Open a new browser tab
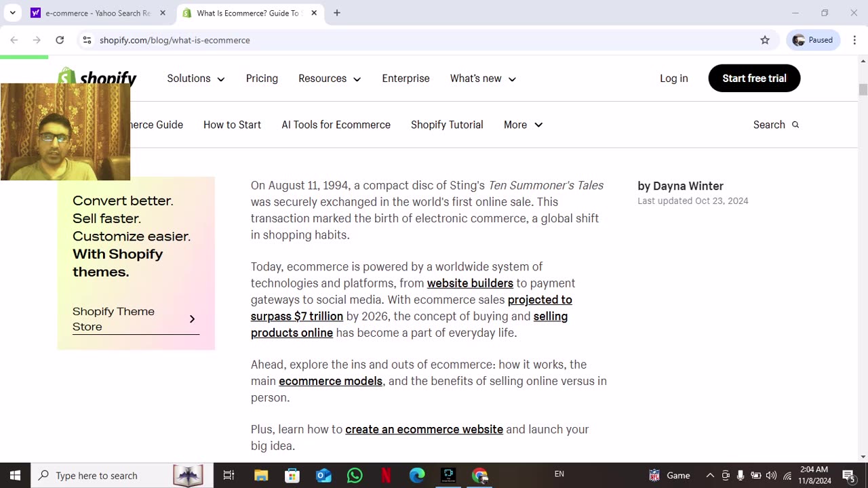Image resolution: width=868 pixels, height=488 pixels. pyautogui.click(x=337, y=13)
